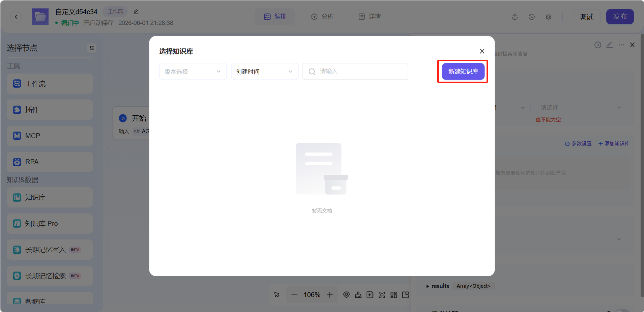Run node with play icon in panel
Viewport: 644px width, 312px height.
(x=597, y=45)
